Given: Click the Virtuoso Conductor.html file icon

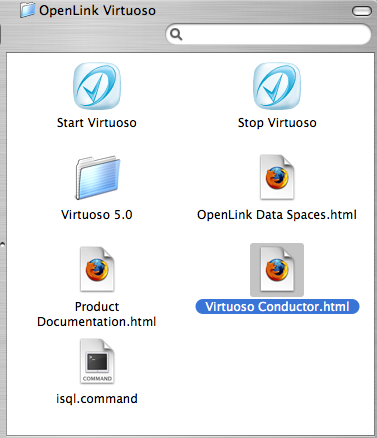Looking at the screenshot, I should (x=277, y=270).
